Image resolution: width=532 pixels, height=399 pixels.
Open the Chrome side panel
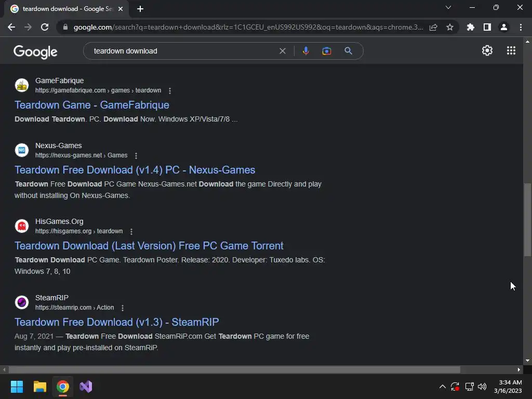(487, 27)
